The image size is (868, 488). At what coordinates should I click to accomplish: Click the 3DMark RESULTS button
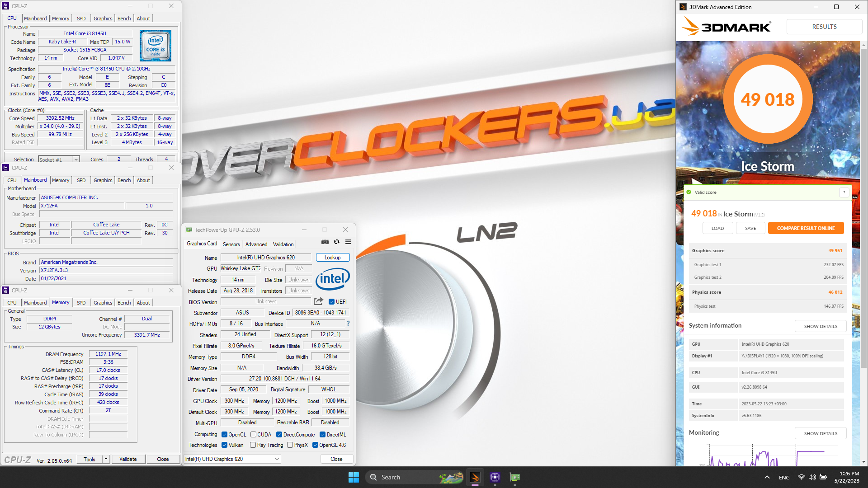[x=824, y=27]
